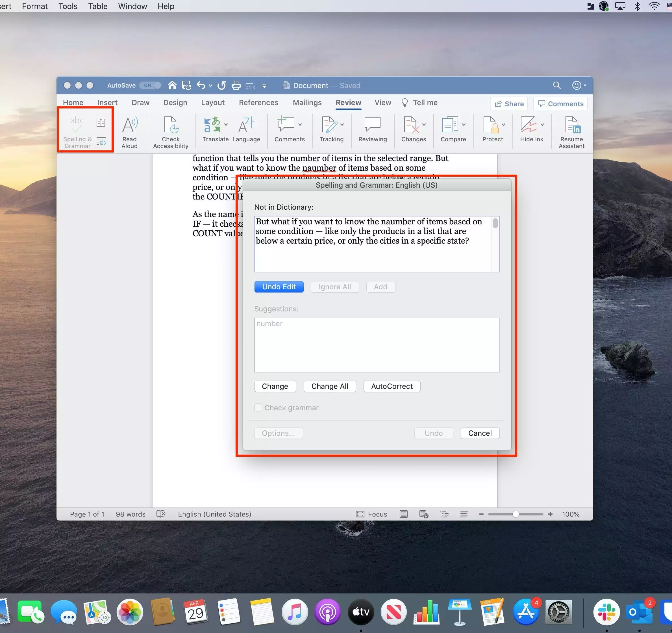Select the 'number' suggestion
672x633 pixels.
[269, 324]
